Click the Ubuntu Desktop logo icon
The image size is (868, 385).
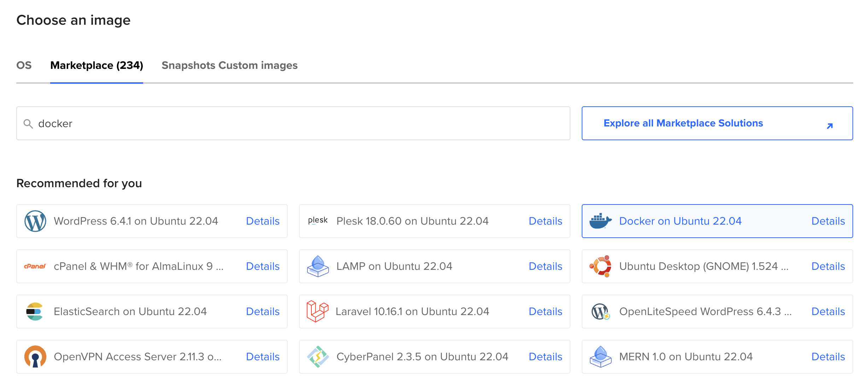[x=600, y=266]
